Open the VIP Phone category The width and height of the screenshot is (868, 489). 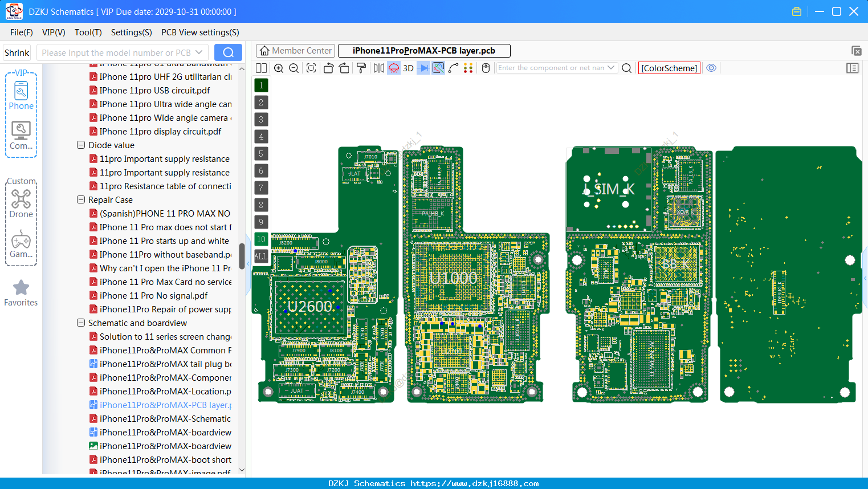coord(21,95)
